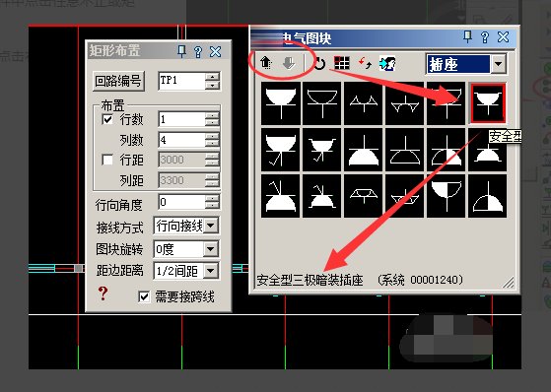Click the 行数 value field
This screenshot has height=392, width=551.
click(x=181, y=119)
